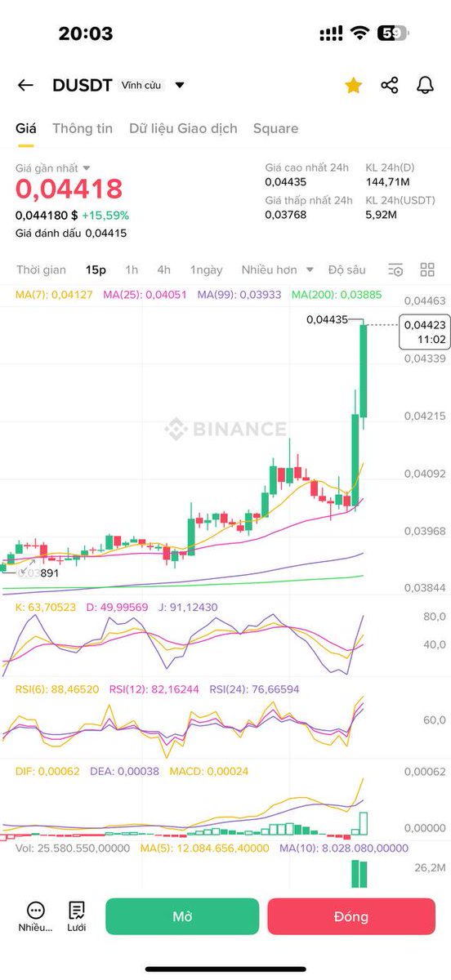Screen dimensions: 451x980
Task: Tap the tall green breakout candle
Action: [x=364, y=372]
